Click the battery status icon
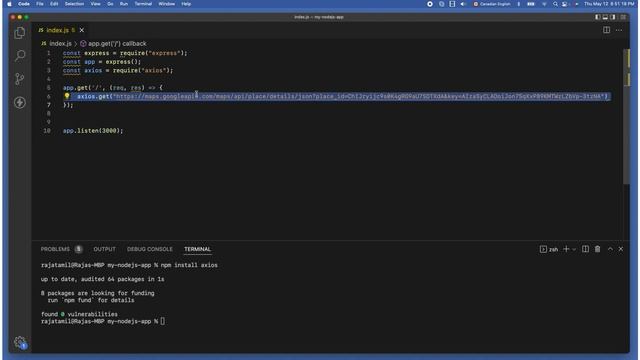This screenshot has height=360, width=640. [531, 4]
